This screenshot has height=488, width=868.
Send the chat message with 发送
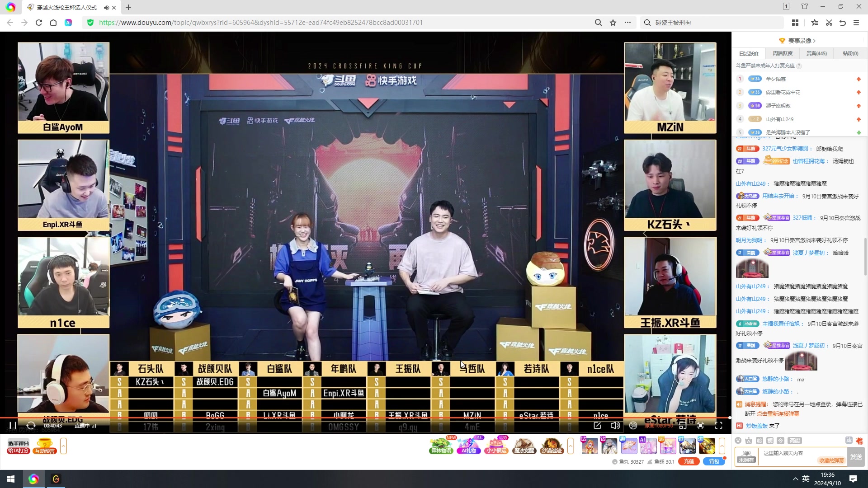(856, 457)
